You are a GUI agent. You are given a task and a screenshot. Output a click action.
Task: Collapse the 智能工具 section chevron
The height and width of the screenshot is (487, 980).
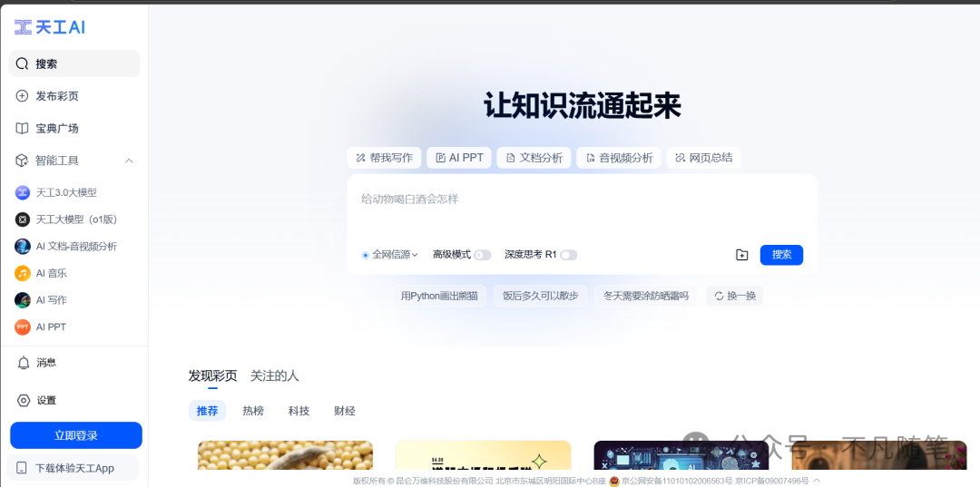coord(129,161)
